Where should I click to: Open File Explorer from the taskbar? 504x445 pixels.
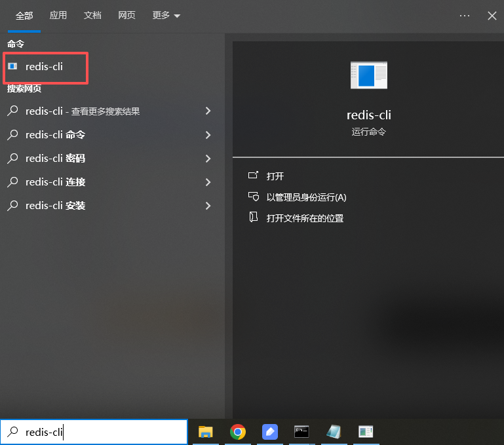(206, 432)
